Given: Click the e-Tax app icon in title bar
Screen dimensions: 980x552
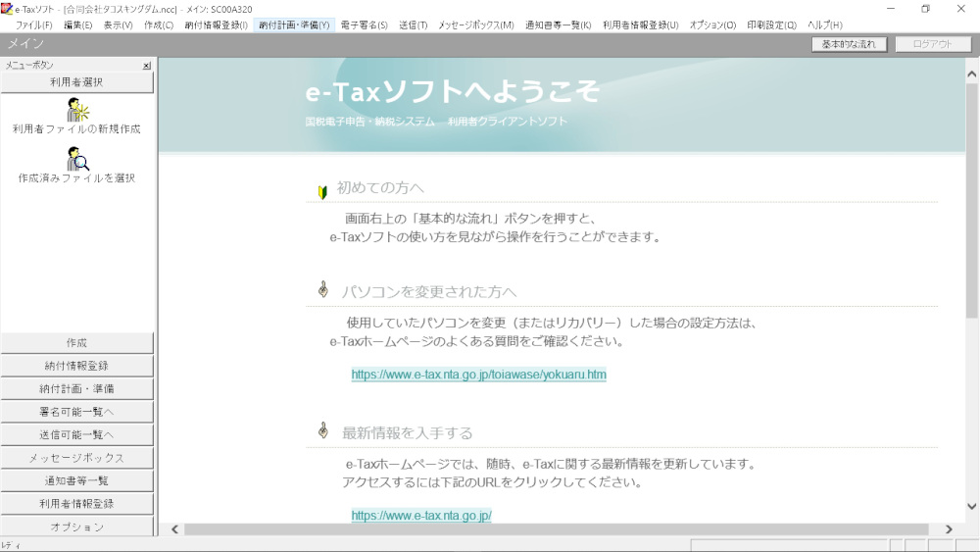Looking at the screenshot, I should pyautogui.click(x=7, y=9).
